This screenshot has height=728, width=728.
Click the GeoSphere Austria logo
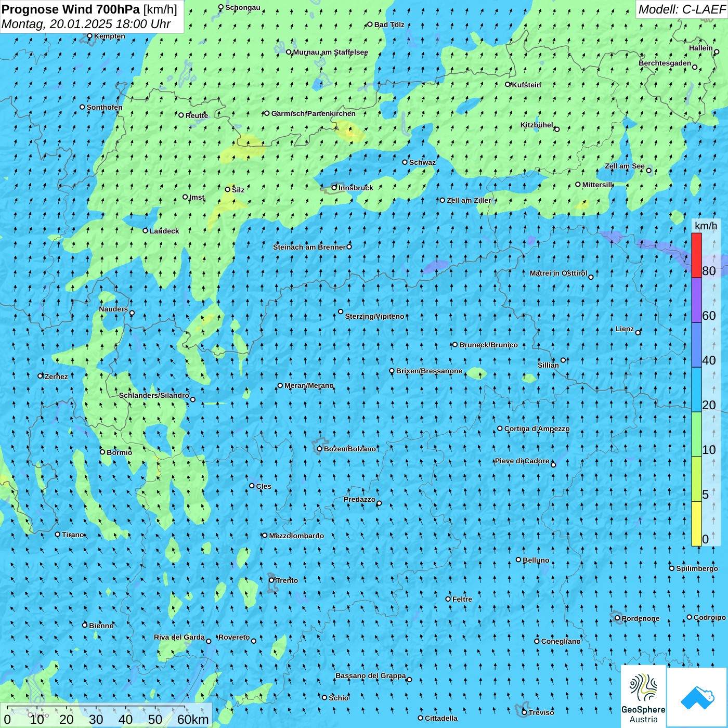coord(643,696)
